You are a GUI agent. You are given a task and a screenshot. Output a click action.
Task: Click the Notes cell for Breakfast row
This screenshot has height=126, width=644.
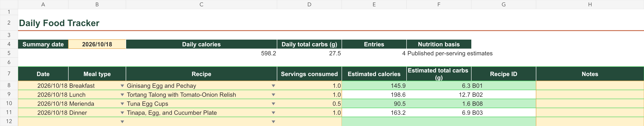pyautogui.click(x=590, y=86)
